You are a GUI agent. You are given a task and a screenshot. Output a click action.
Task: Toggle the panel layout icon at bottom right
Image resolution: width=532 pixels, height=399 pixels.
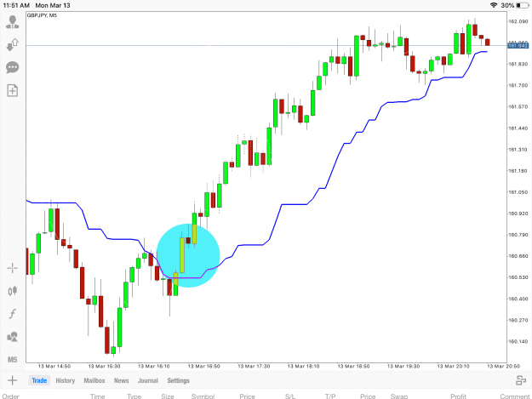coord(520,380)
